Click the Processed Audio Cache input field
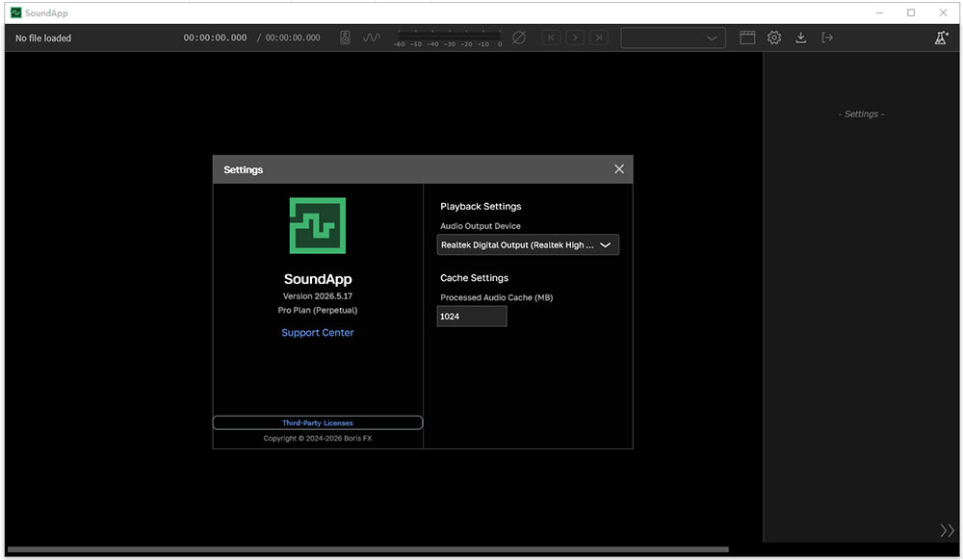The width and height of the screenshot is (963, 560). (472, 317)
